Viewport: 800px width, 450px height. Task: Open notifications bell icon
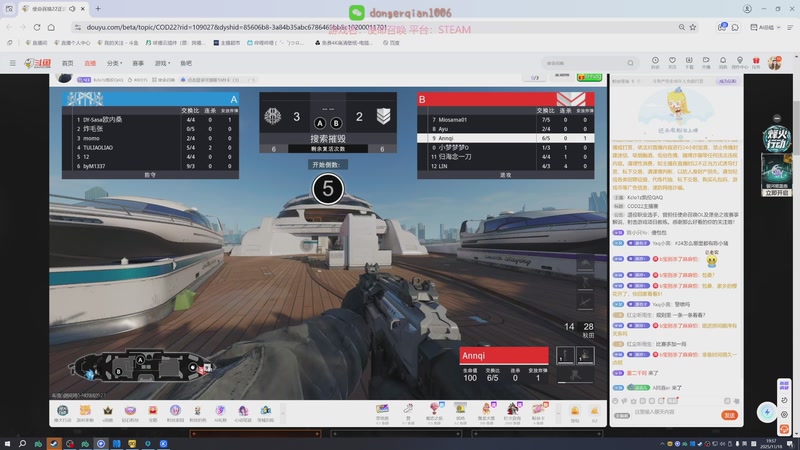723,62
